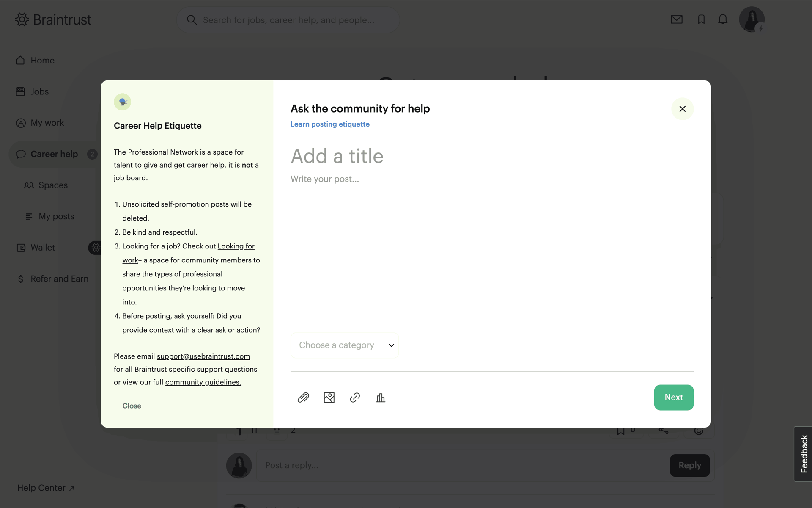
Task: Open the Feedback tab on the right edge
Action: [804, 454]
